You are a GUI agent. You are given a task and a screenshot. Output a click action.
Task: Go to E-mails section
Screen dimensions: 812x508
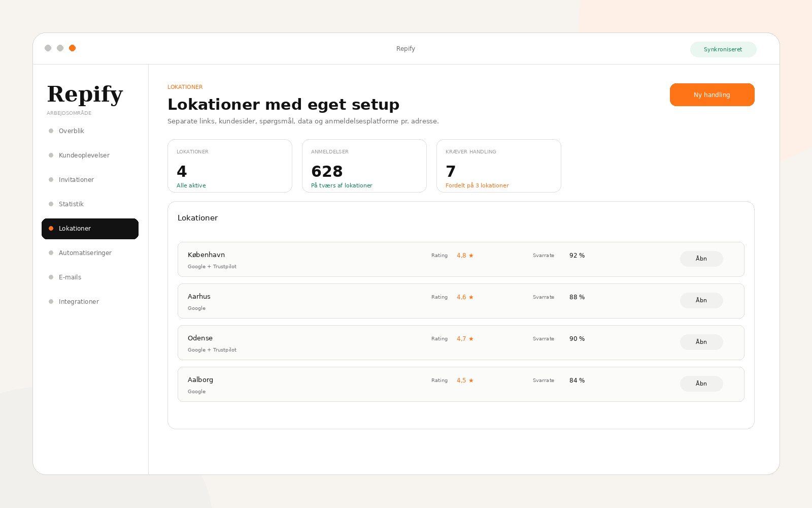[x=90, y=277]
